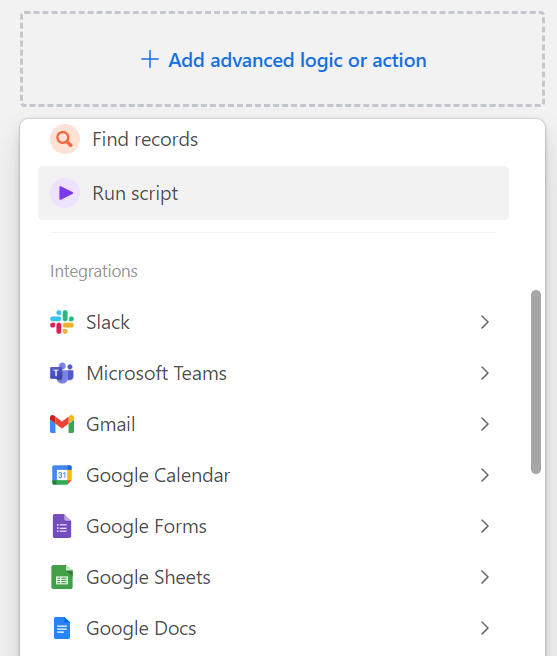This screenshot has height=656, width=557.
Task: Click the Gmail envelope icon
Action: [62, 424]
